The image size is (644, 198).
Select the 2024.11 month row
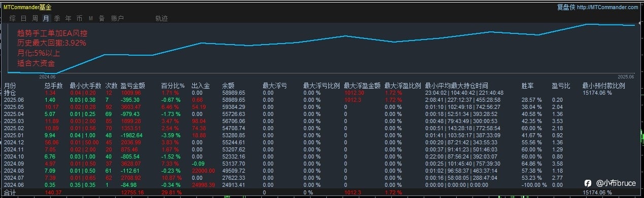click(x=322, y=150)
